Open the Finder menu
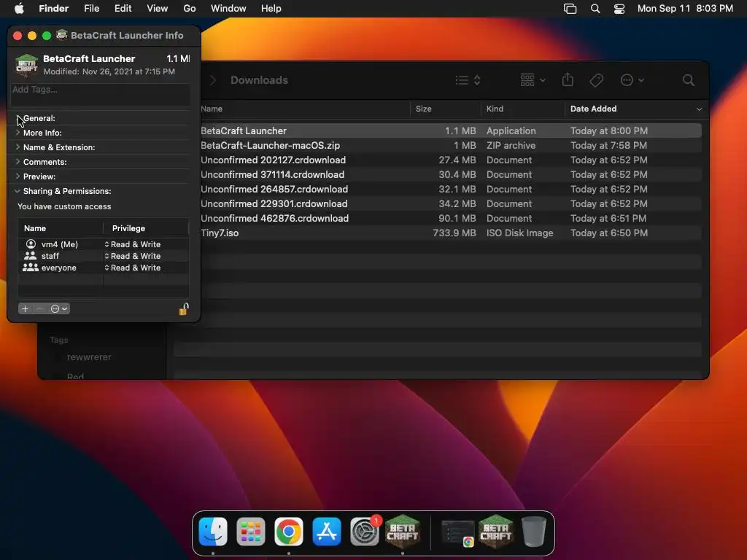Screen dimensions: 747x560 point(53,9)
